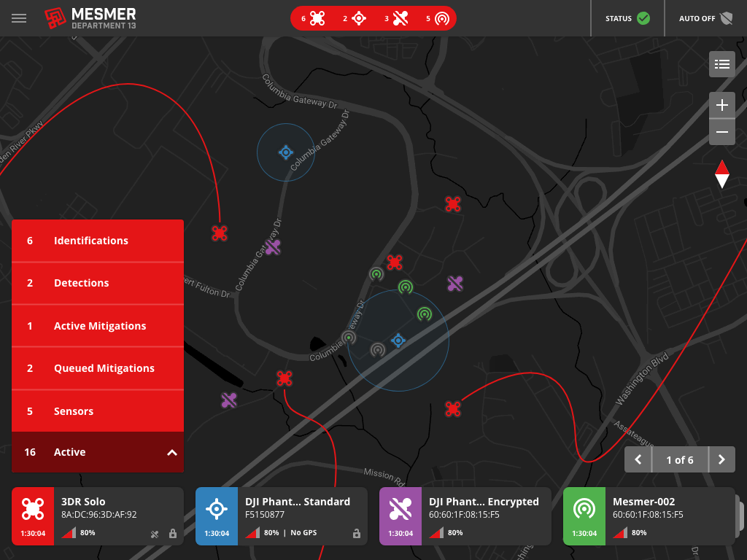Go to next page of active items
Image resolution: width=747 pixels, height=560 pixels.
pos(721,459)
